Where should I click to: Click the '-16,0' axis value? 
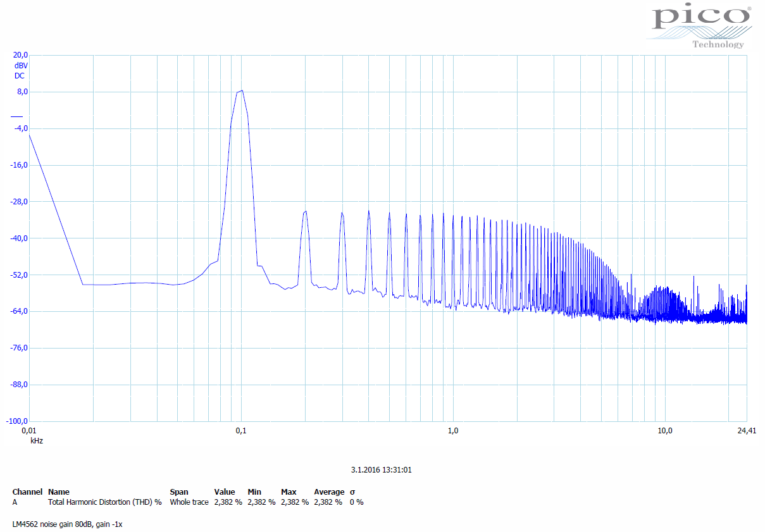19,165
